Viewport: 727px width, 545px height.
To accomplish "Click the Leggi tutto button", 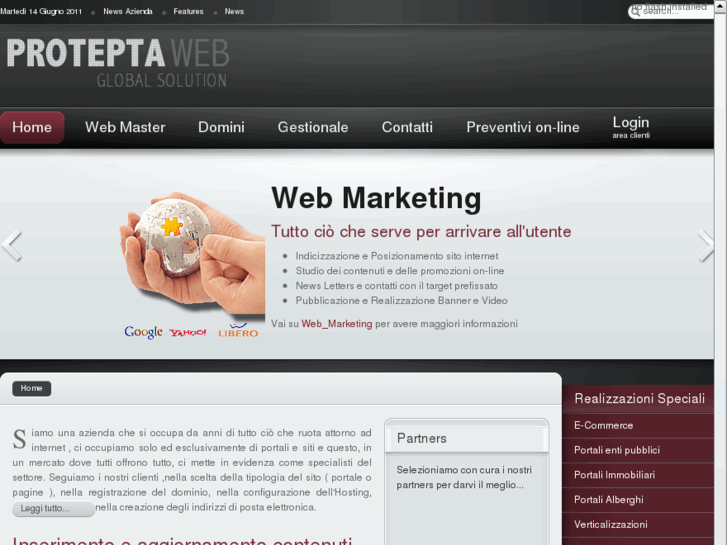I will pyautogui.click(x=53, y=508).
